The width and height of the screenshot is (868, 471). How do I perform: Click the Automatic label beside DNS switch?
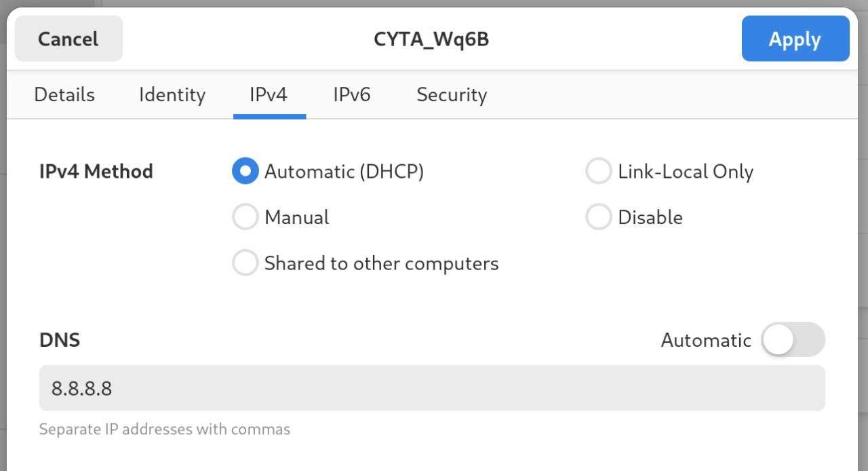coord(706,340)
